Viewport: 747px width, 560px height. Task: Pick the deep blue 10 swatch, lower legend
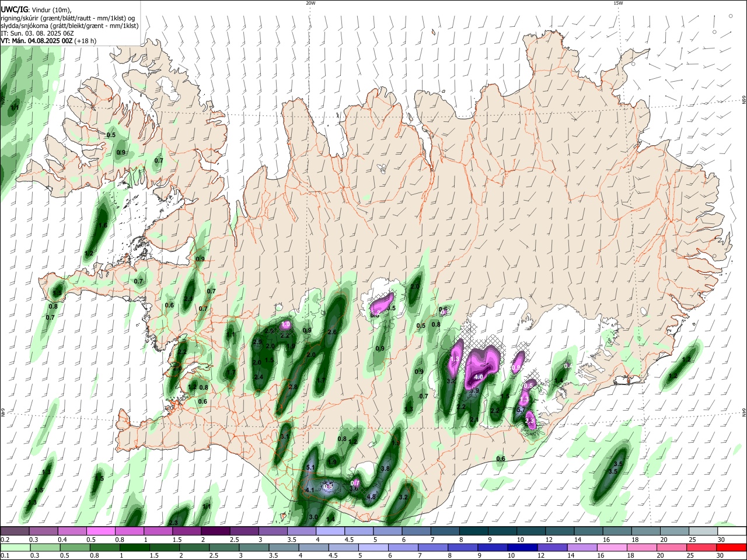[x=522, y=547]
